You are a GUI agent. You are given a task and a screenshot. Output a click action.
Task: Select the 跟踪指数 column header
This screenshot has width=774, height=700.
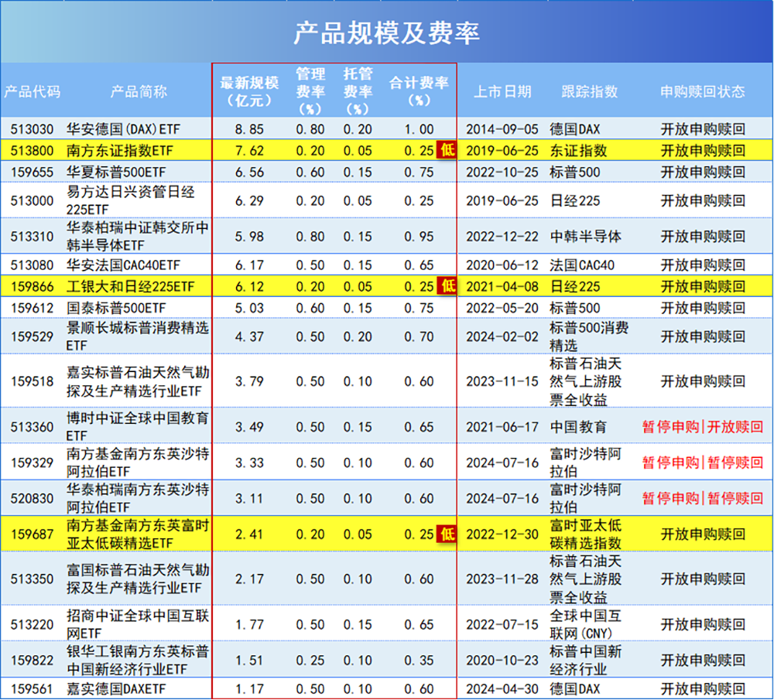589,90
